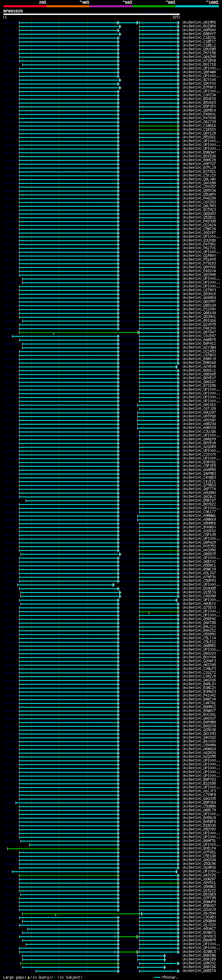
Task: Select hit UniRef100_B9IEU6
Action: [199, 156]
